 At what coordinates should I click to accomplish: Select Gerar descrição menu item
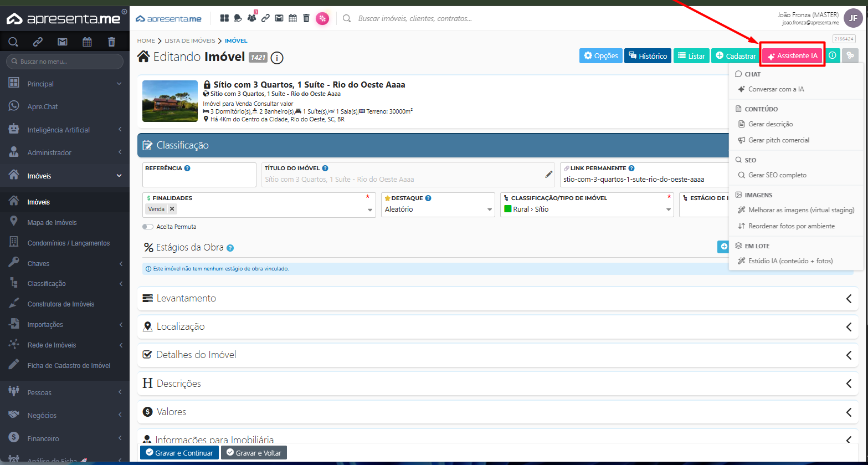[796, 124]
